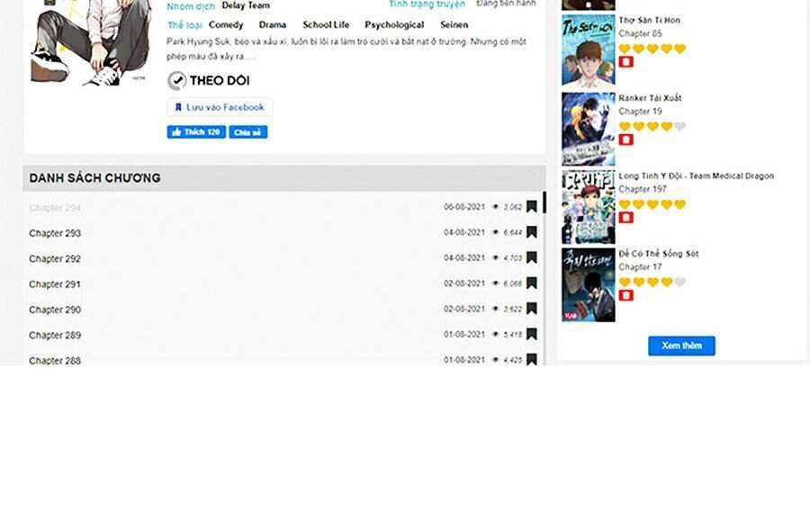Open the Long Tinh Y Đội cover thumbnail
The width and height of the screenshot is (810, 532).
tap(588, 207)
